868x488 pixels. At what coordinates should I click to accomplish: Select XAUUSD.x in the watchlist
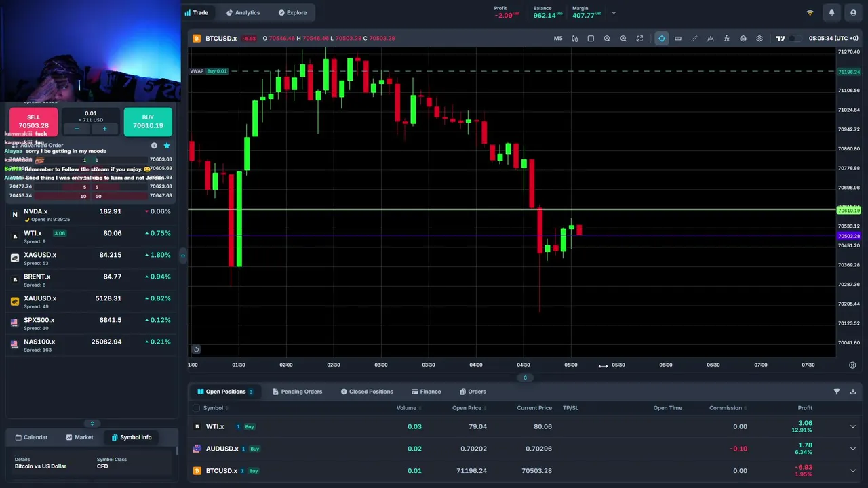coord(92,301)
